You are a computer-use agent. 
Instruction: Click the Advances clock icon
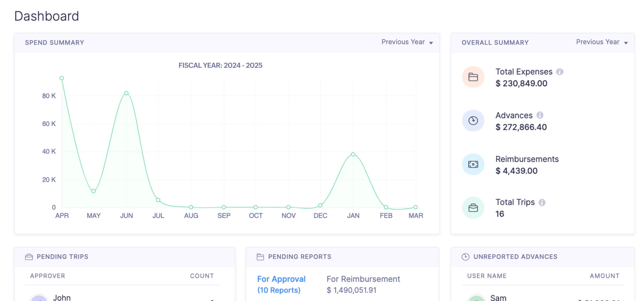(473, 121)
